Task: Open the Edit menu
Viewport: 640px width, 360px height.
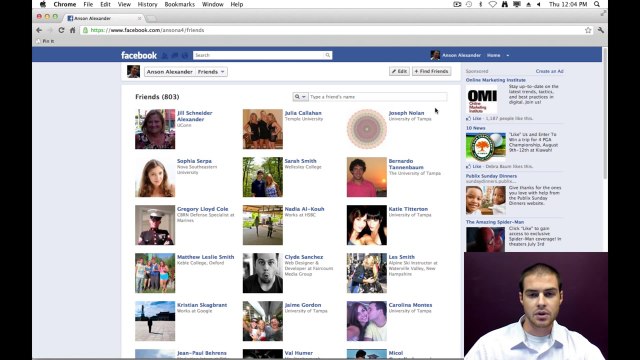Action: pyautogui.click(x=105, y=4)
